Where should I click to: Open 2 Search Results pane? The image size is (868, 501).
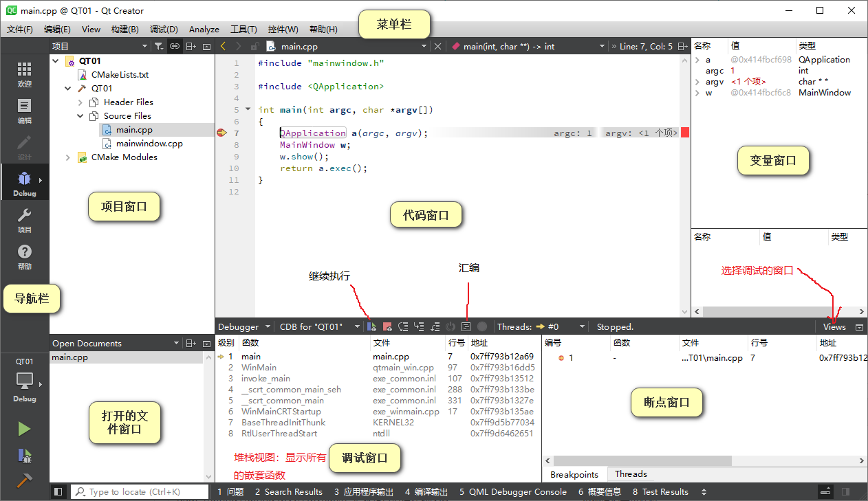(x=289, y=492)
